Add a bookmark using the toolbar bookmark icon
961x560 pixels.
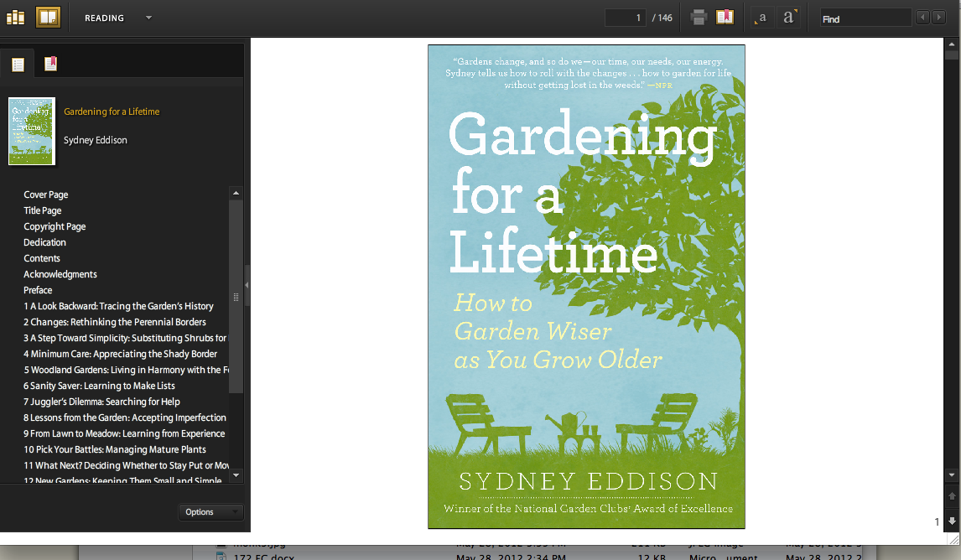click(x=725, y=17)
